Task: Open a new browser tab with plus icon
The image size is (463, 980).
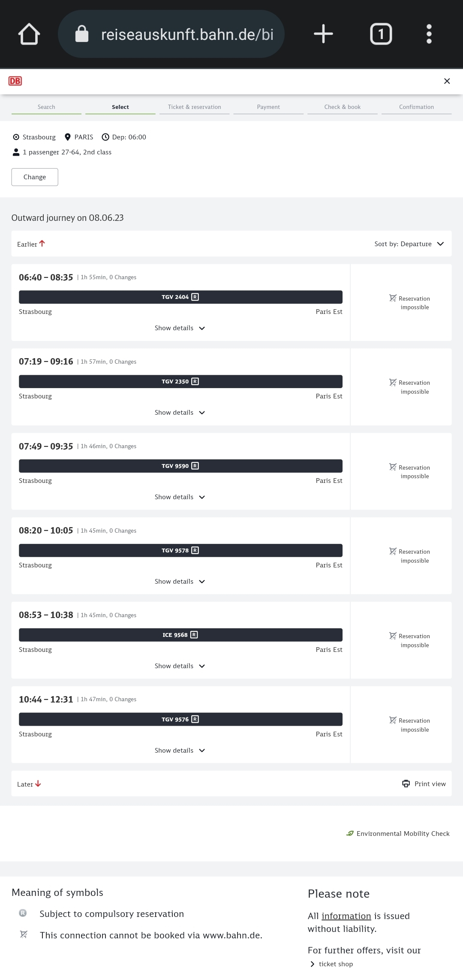Action: point(323,34)
